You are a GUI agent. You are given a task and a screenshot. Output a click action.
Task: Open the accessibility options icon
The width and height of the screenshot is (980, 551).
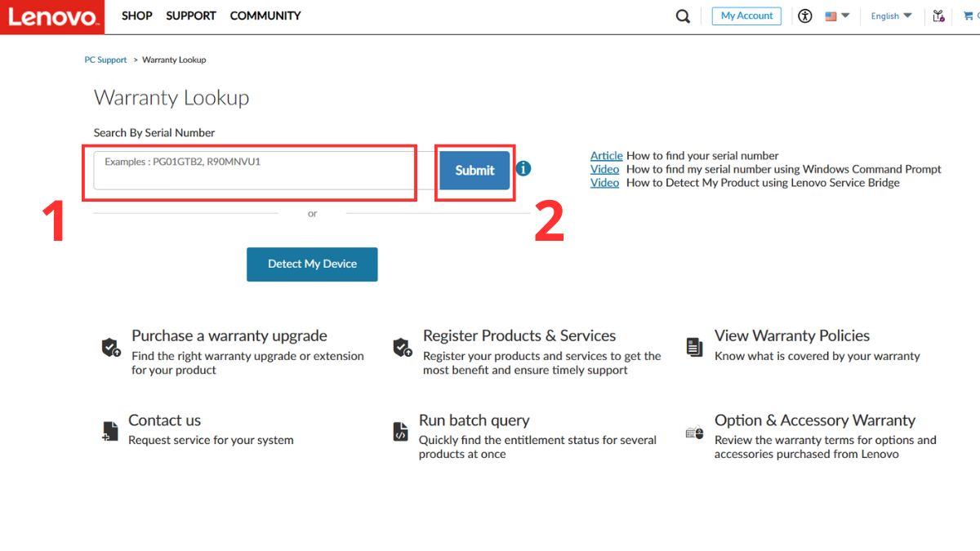coord(805,16)
